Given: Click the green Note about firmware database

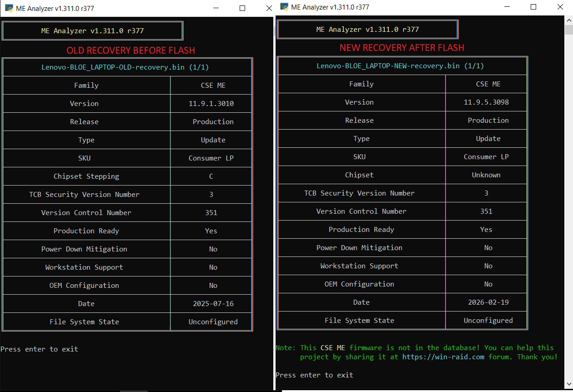Looking at the screenshot, I should [x=417, y=352].
